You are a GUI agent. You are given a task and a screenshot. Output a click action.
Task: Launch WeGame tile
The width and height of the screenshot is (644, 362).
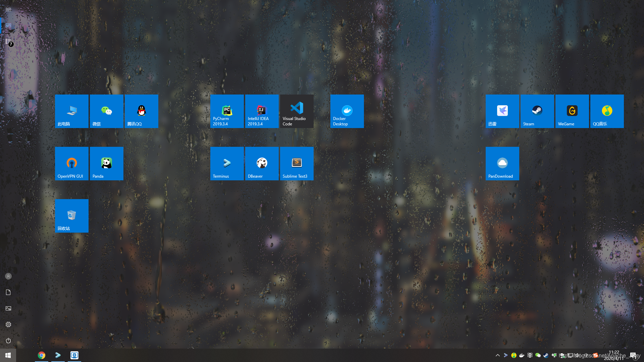click(x=572, y=111)
